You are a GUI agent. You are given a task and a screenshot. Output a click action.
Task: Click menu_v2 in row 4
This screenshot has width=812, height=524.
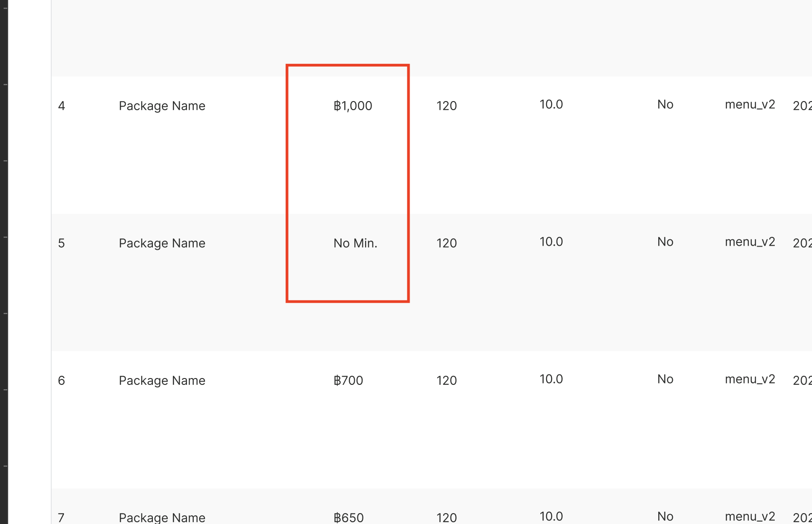[x=749, y=104]
